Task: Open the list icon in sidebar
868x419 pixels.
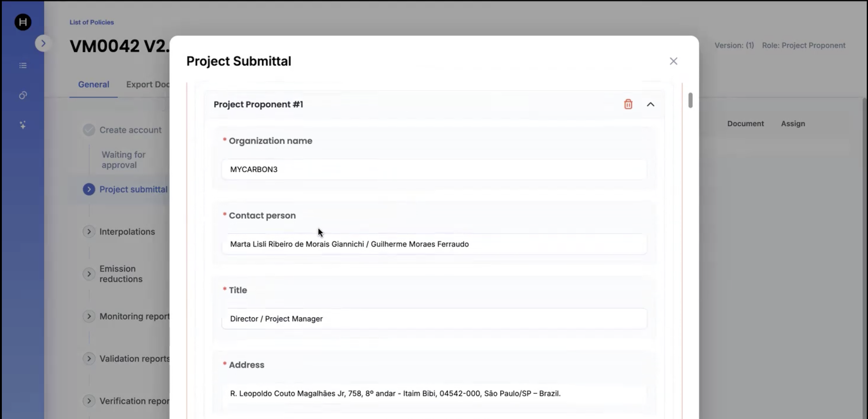Action: tap(23, 65)
